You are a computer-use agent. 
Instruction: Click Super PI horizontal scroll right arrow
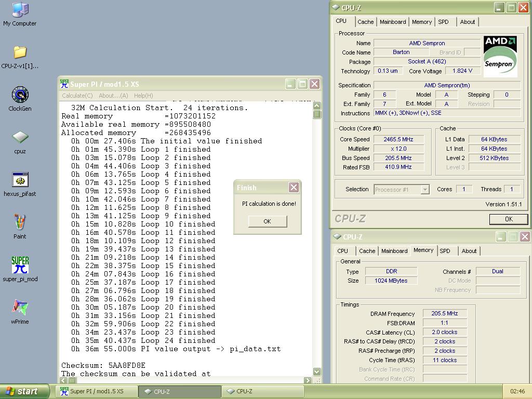tap(308, 380)
